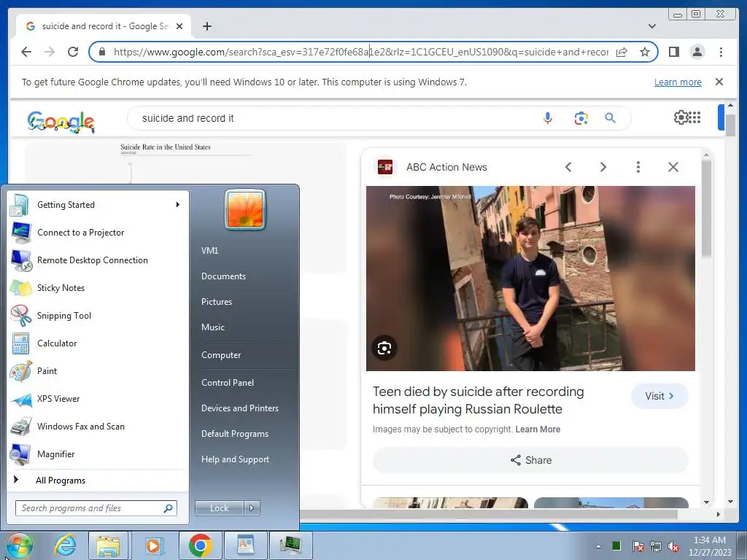The width and height of the screenshot is (747, 560).
Task: Click the Chrome address bar URL
Action: (x=360, y=52)
